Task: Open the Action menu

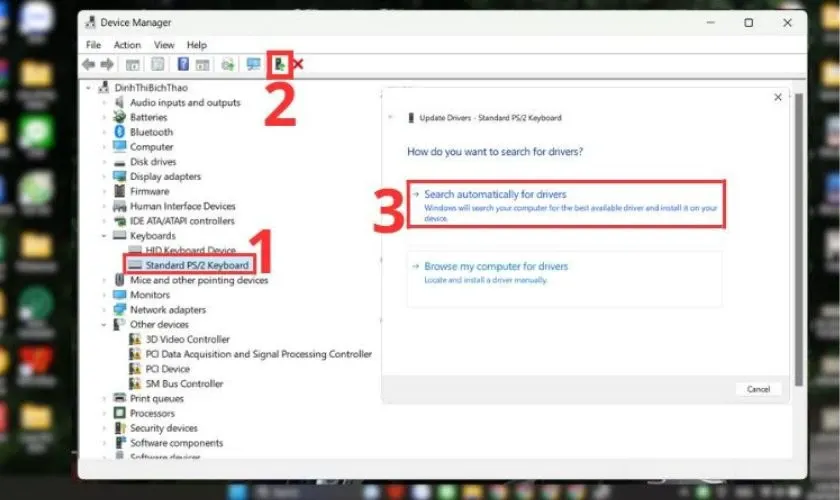Action: tap(127, 45)
